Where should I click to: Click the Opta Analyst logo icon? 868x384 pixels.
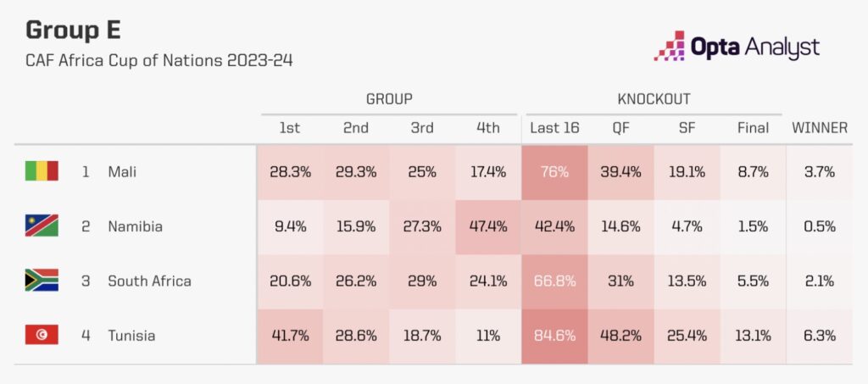[x=669, y=46]
